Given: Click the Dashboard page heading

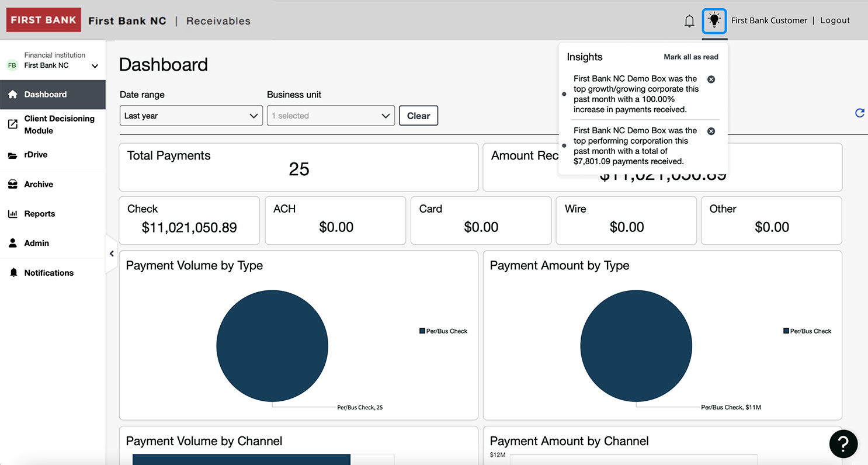Looking at the screenshot, I should (x=164, y=64).
